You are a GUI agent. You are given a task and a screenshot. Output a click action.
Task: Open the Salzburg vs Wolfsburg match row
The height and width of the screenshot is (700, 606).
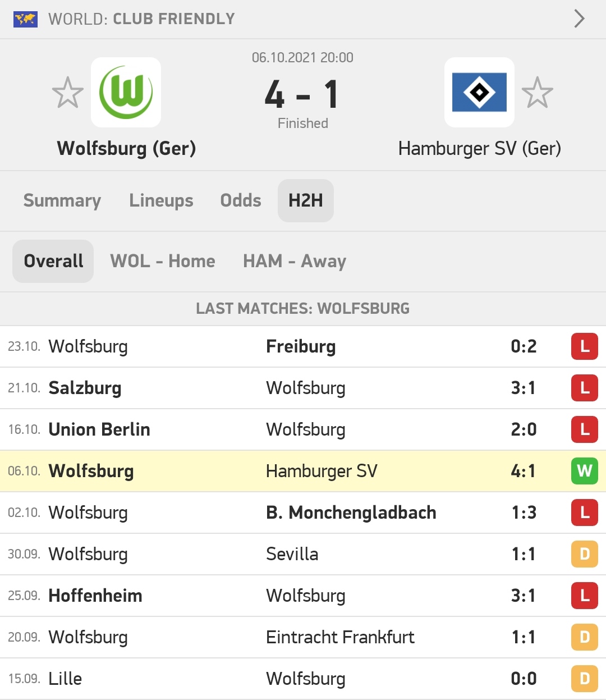(x=303, y=388)
